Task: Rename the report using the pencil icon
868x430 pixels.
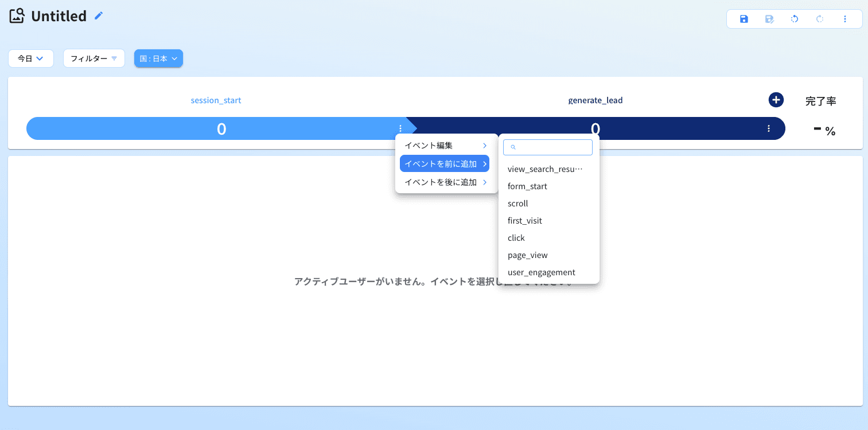Action: 98,15
